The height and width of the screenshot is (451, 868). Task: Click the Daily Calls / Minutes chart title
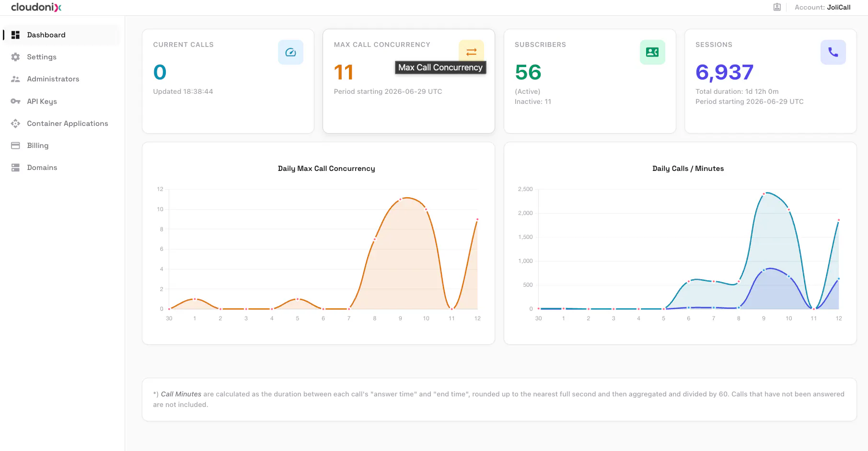688,169
